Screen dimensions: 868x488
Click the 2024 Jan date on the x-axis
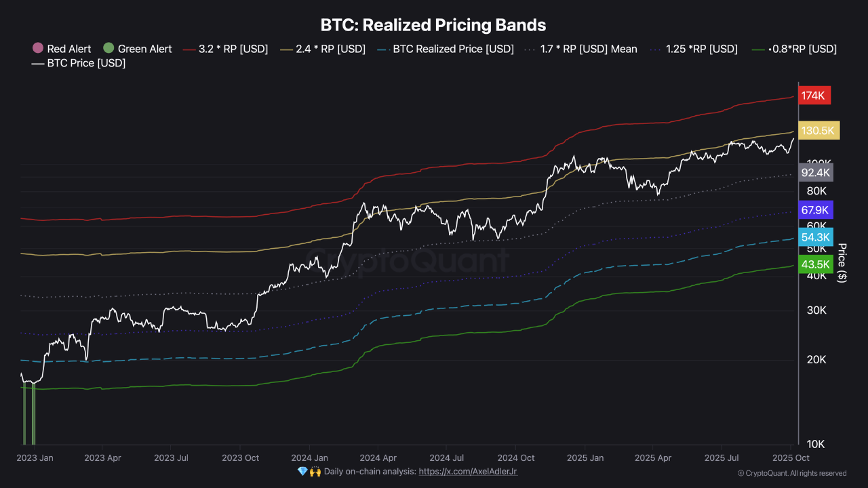(x=311, y=457)
